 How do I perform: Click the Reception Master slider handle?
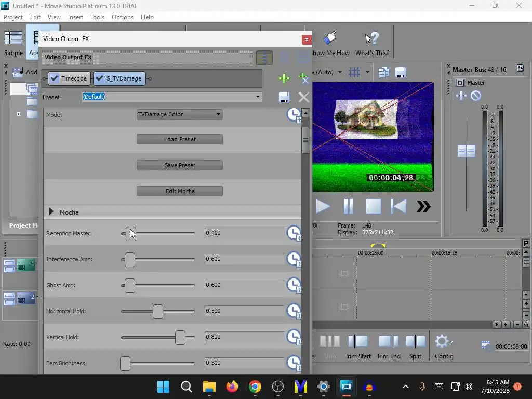click(130, 234)
